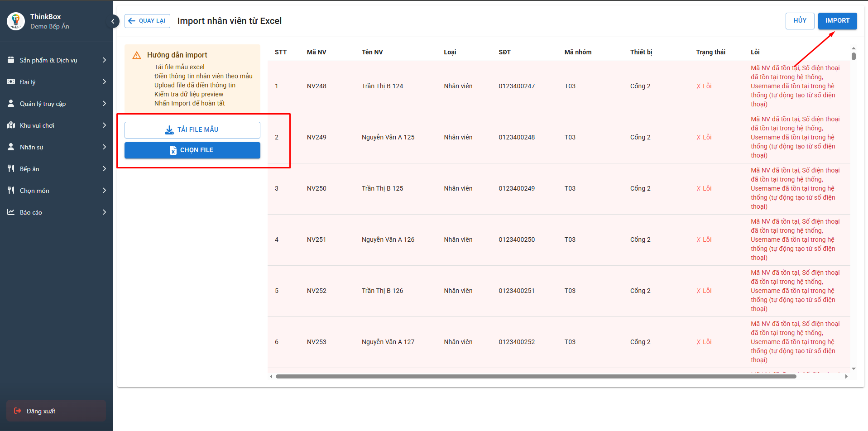Click the Bếp ăn utensils icon
Viewport: 868px width, 431px height.
click(x=11, y=169)
